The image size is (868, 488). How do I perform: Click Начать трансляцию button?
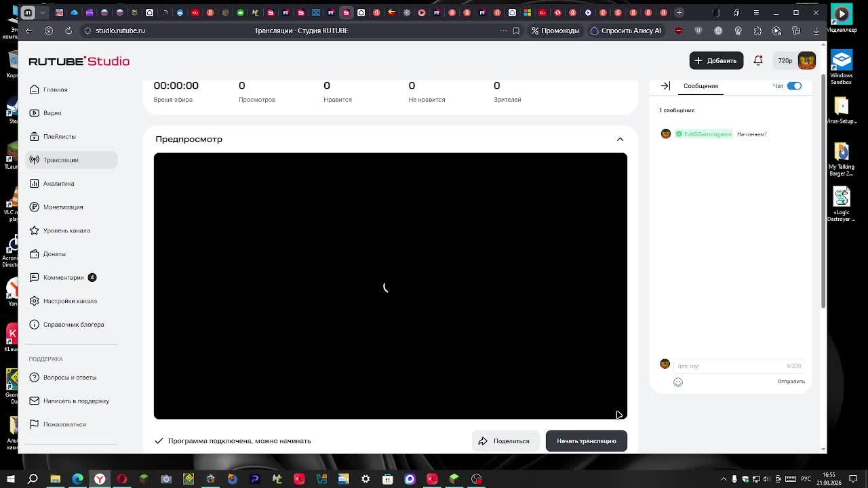click(x=587, y=441)
